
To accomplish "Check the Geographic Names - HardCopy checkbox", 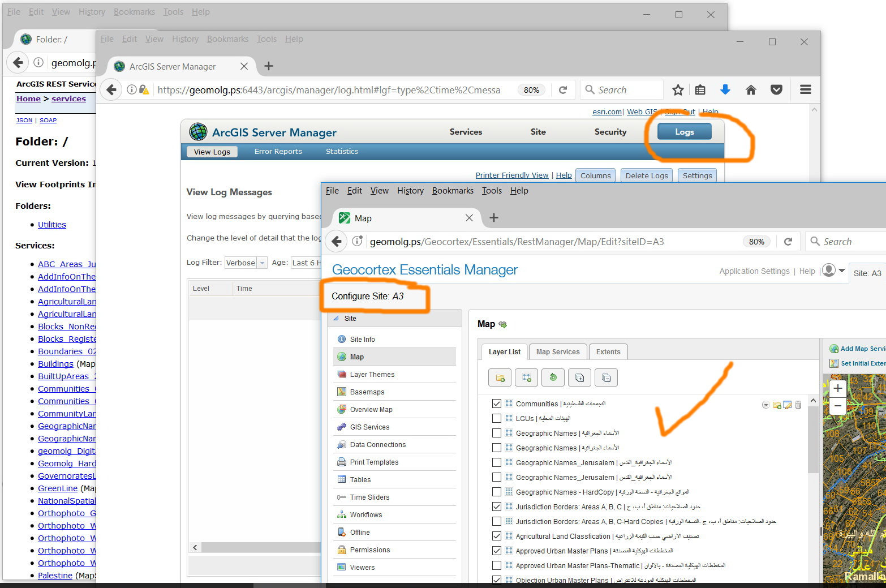I will point(497,492).
